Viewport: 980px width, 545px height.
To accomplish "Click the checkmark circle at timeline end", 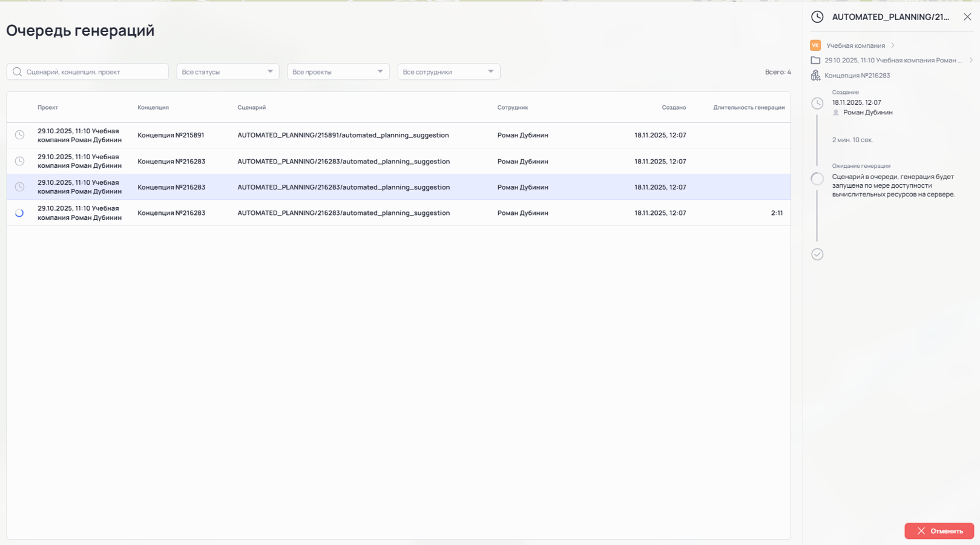I will tap(817, 254).
